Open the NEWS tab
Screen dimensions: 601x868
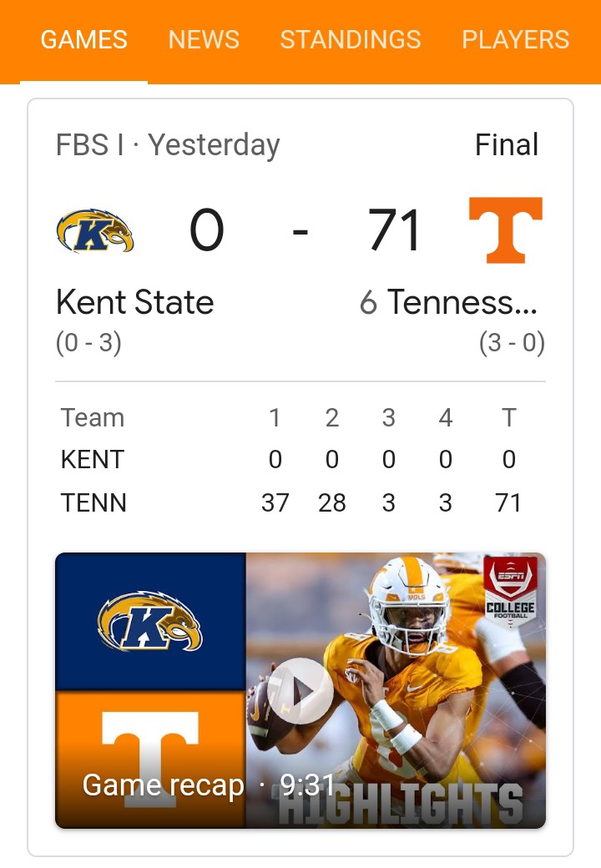(204, 39)
